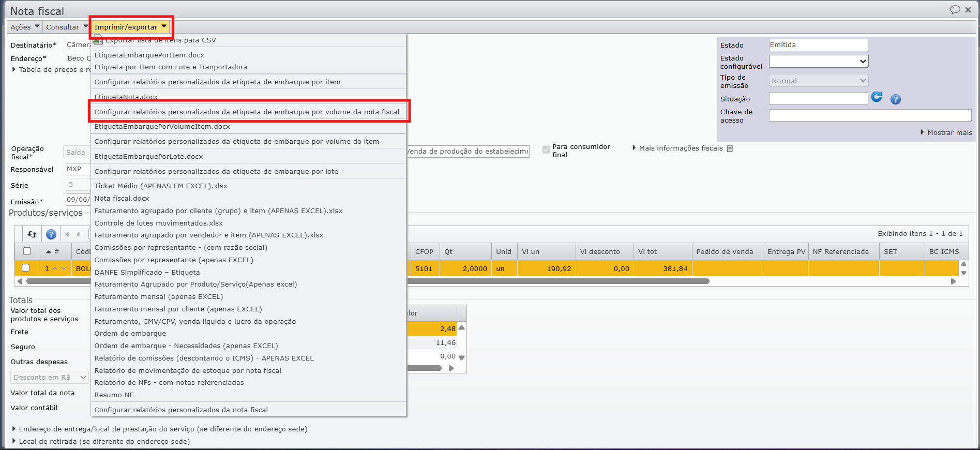This screenshot has width=980, height=450.
Task: Toggle the Para consumidor final checkbox
Action: 546,149
